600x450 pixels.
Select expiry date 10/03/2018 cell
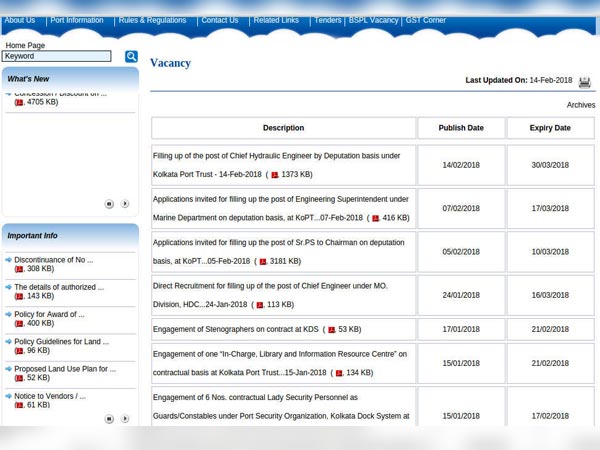550,252
